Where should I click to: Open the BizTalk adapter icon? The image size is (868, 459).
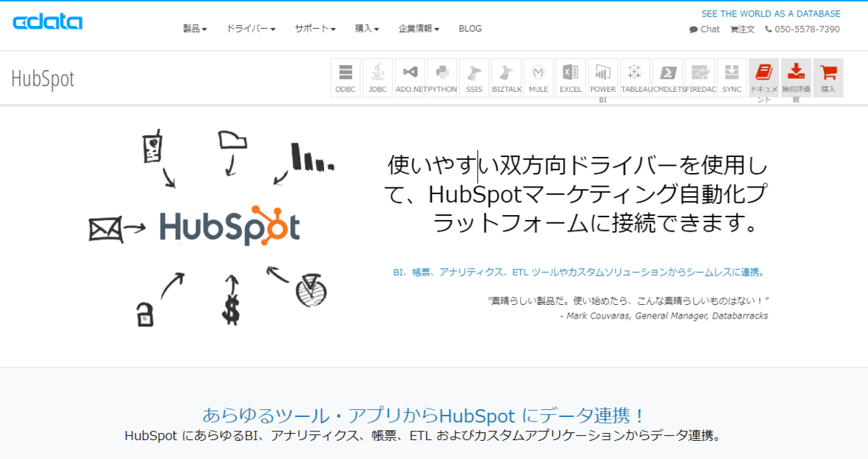tap(506, 77)
